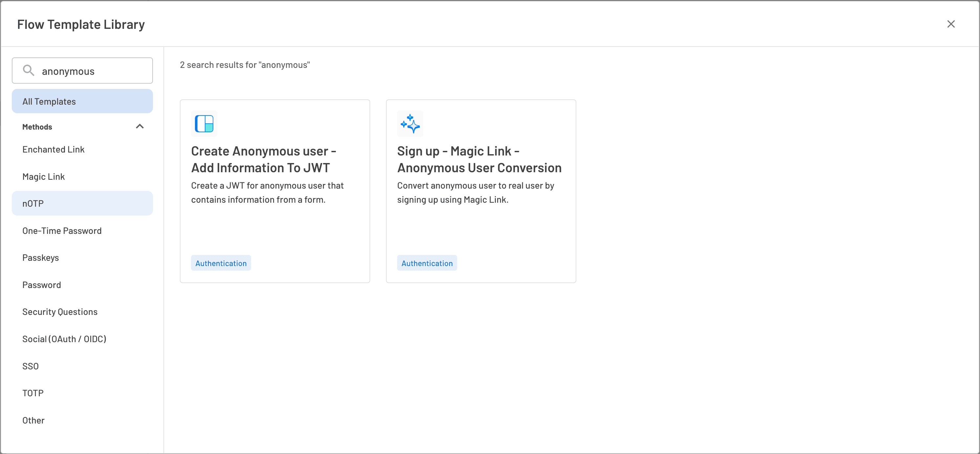The width and height of the screenshot is (980, 454).
Task: Collapse the Methods section chevron
Action: pos(139,127)
